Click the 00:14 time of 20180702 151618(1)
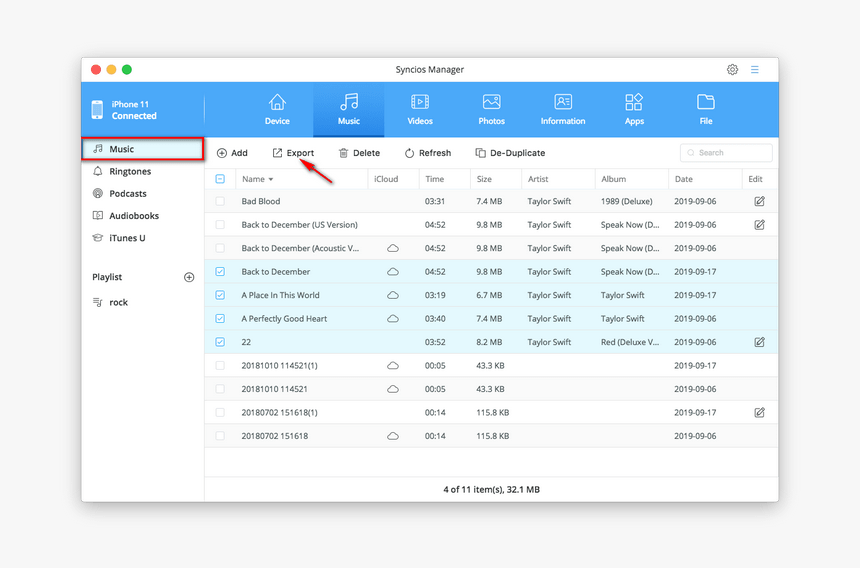 [x=435, y=412]
